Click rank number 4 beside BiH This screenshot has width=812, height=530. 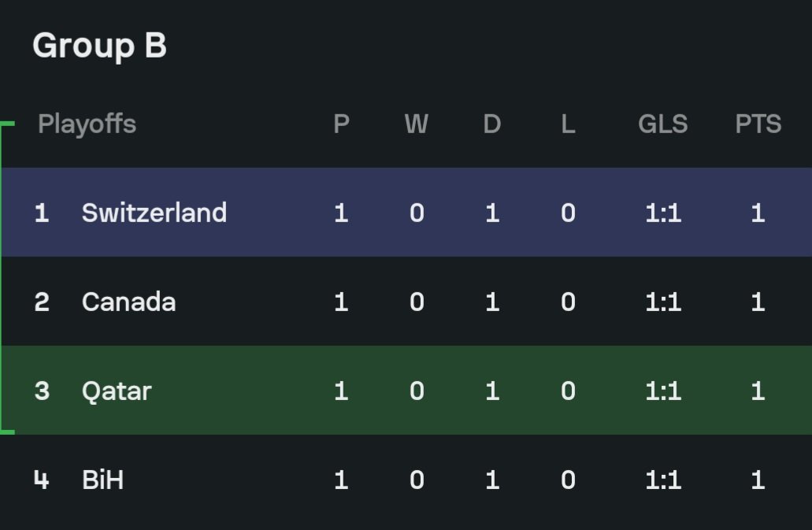coord(42,480)
